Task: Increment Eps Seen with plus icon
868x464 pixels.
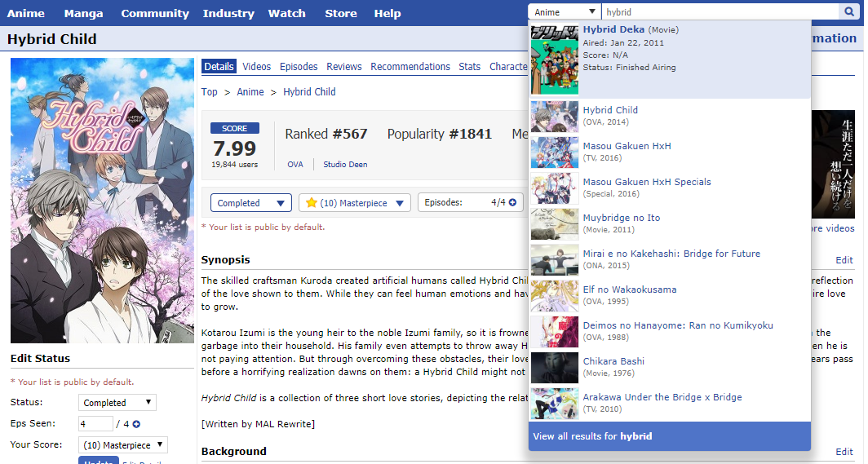Action: (x=136, y=424)
